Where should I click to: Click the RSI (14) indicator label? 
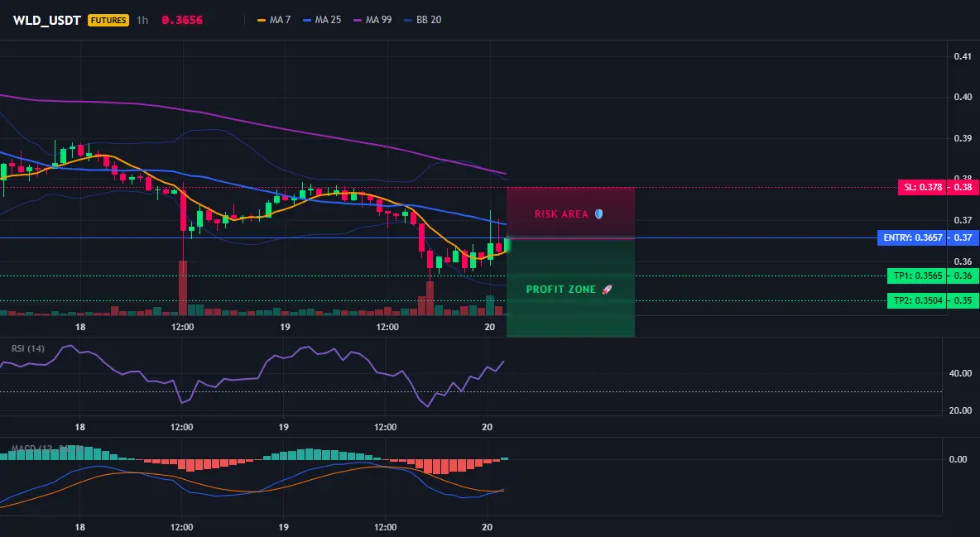click(x=28, y=348)
